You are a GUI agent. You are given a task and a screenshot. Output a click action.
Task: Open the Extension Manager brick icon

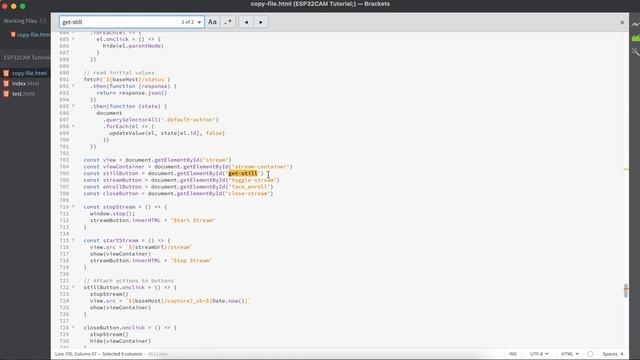[x=636, y=38]
